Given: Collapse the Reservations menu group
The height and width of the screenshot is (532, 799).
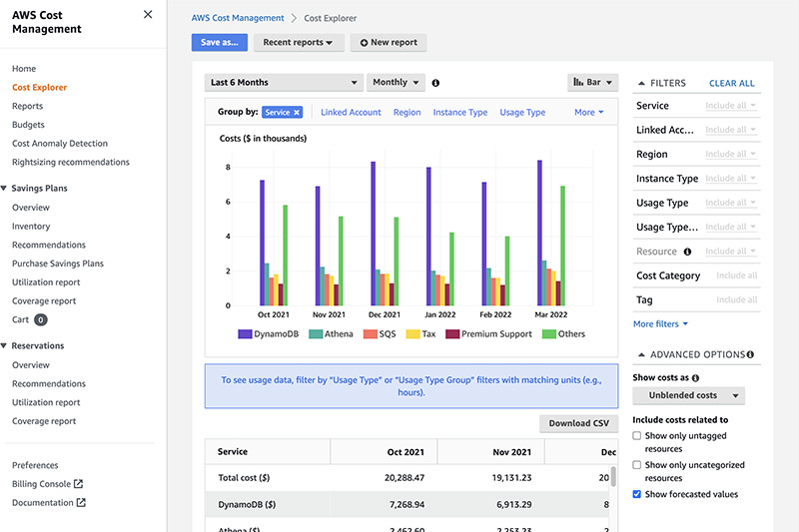Looking at the screenshot, I should pos(4,345).
